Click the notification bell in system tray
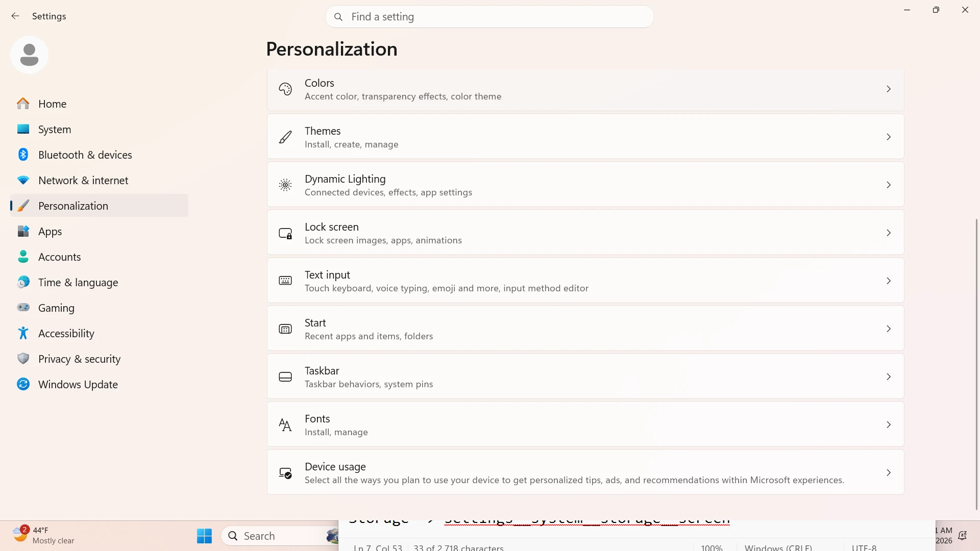The width and height of the screenshot is (980, 551). [962, 536]
